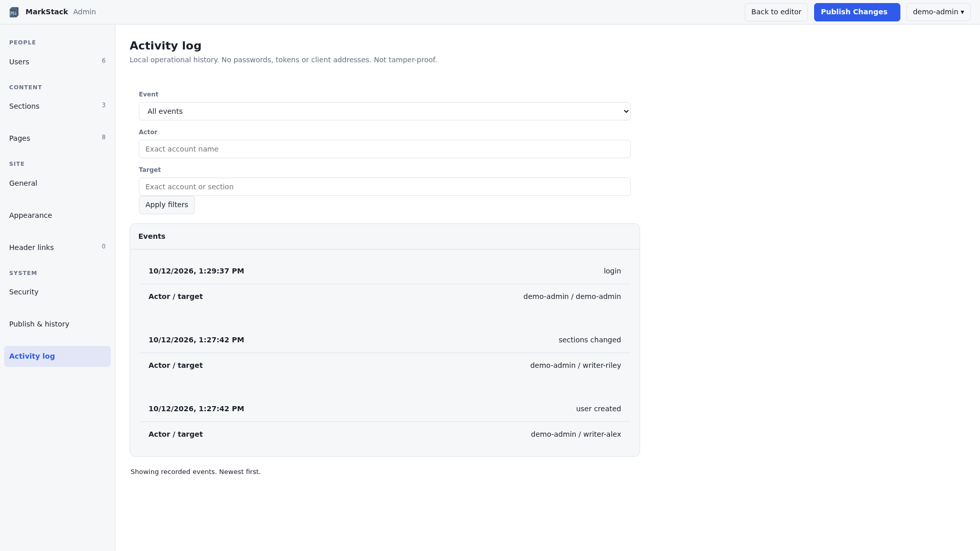Viewport: 980px width, 551px height.
Task: Click Apply filters button
Action: tap(167, 205)
